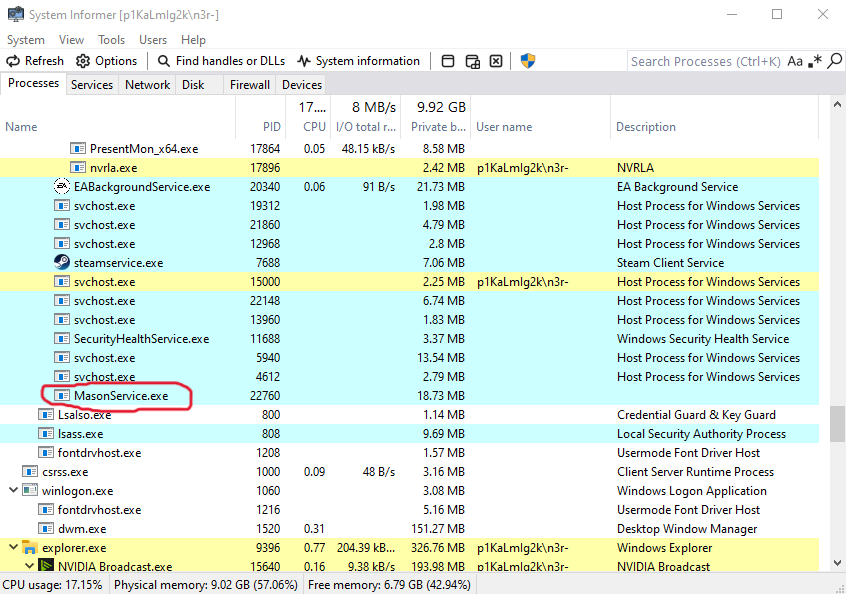Sort by User name column header
Viewport: 846px width, 594px height.
pyautogui.click(x=541, y=117)
